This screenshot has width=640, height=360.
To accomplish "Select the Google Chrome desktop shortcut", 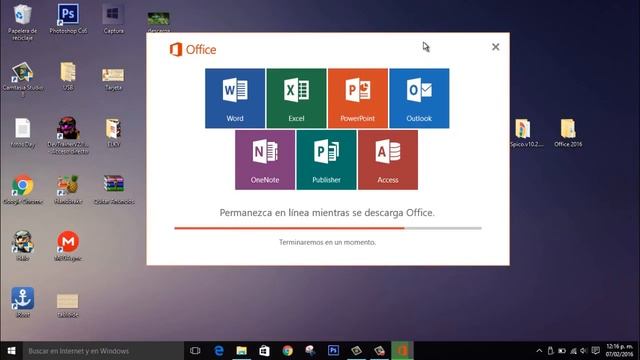I will click(22, 190).
